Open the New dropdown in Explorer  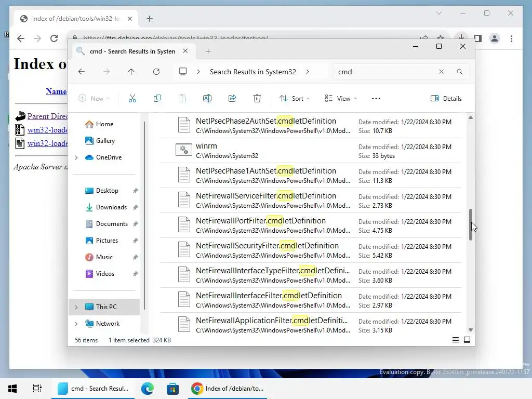94,98
